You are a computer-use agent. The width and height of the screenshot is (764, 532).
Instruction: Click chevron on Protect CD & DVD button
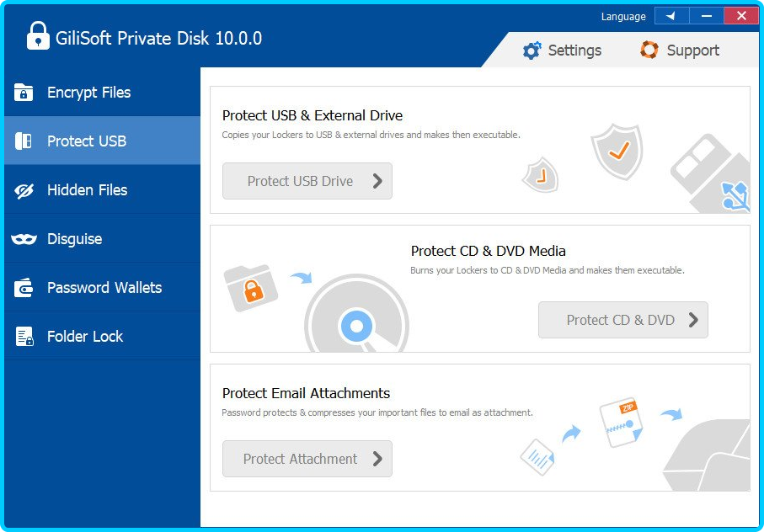tap(693, 320)
